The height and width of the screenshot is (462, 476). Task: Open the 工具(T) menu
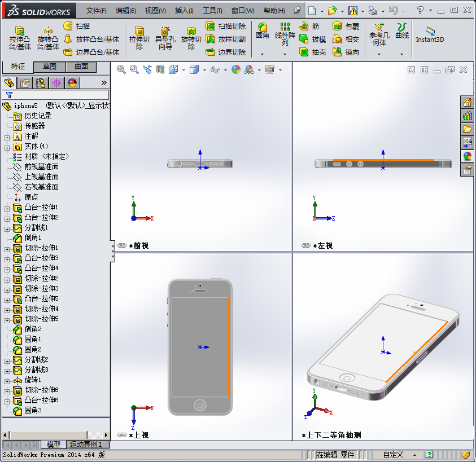click(212, 11)
